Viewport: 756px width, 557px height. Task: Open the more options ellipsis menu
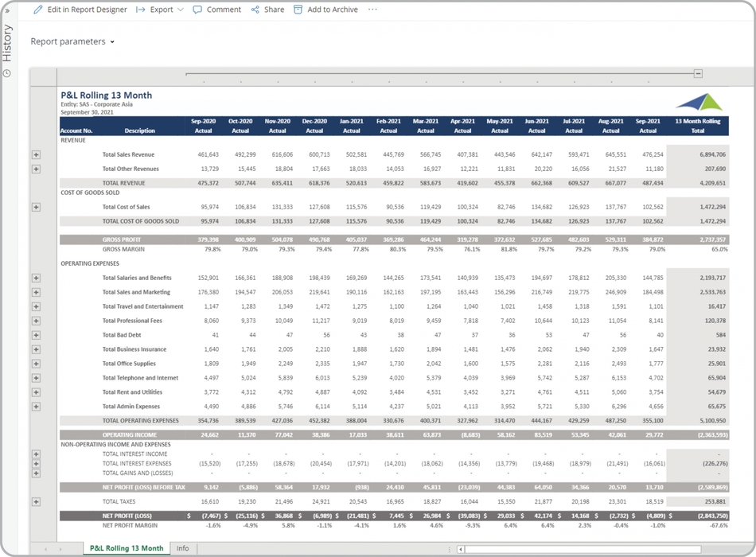pyautogui.click(x=372, y=10)
